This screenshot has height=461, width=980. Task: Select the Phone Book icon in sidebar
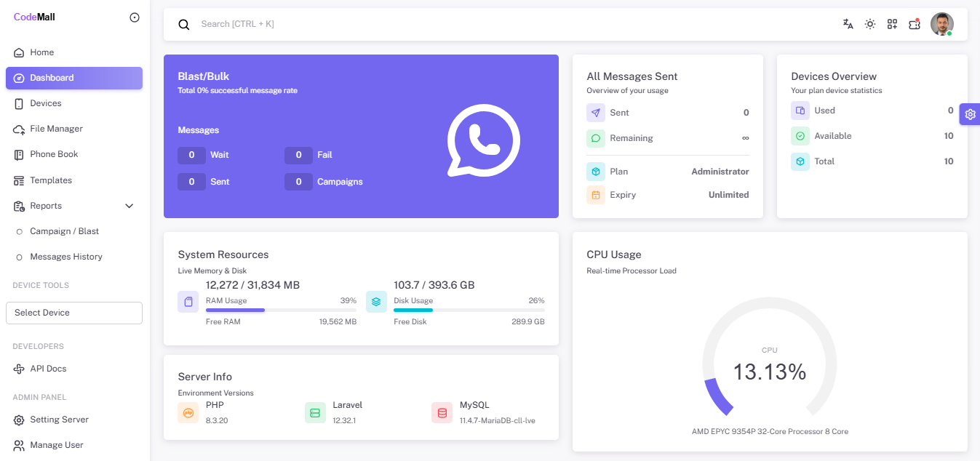[18, 154]
